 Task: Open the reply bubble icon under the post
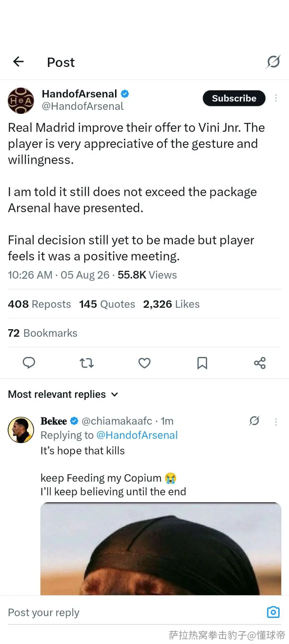click(29, 363)
